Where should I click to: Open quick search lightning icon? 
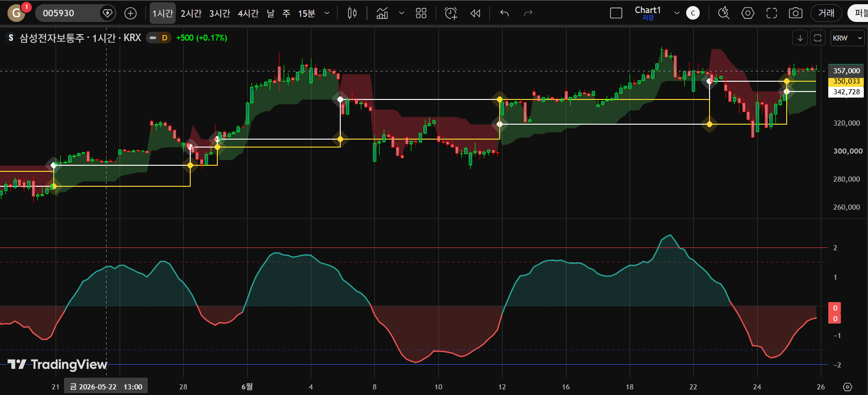pyautogui.click(x=724, y=13)
